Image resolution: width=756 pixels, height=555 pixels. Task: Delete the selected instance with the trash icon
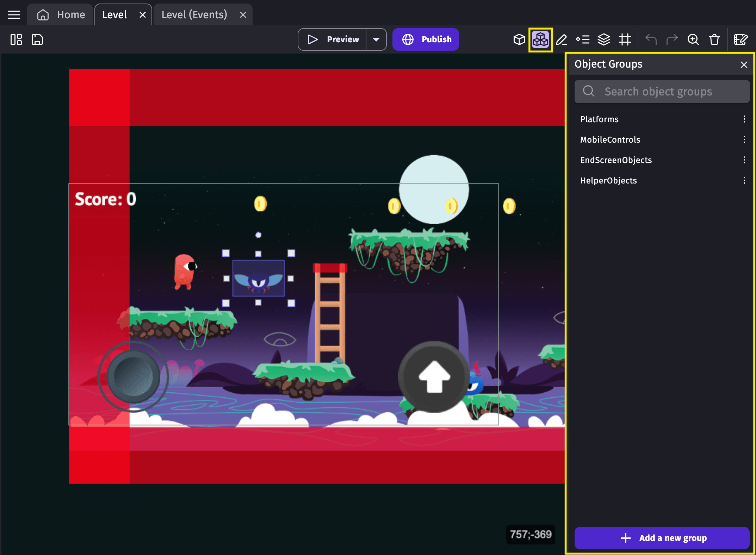[714, 39]
